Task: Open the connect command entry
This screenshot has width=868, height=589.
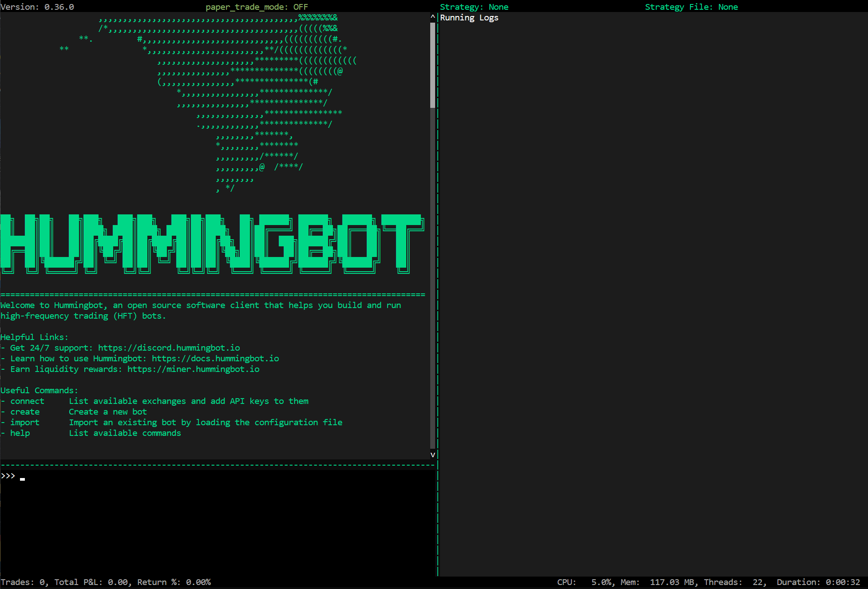Action: point(27,401)
